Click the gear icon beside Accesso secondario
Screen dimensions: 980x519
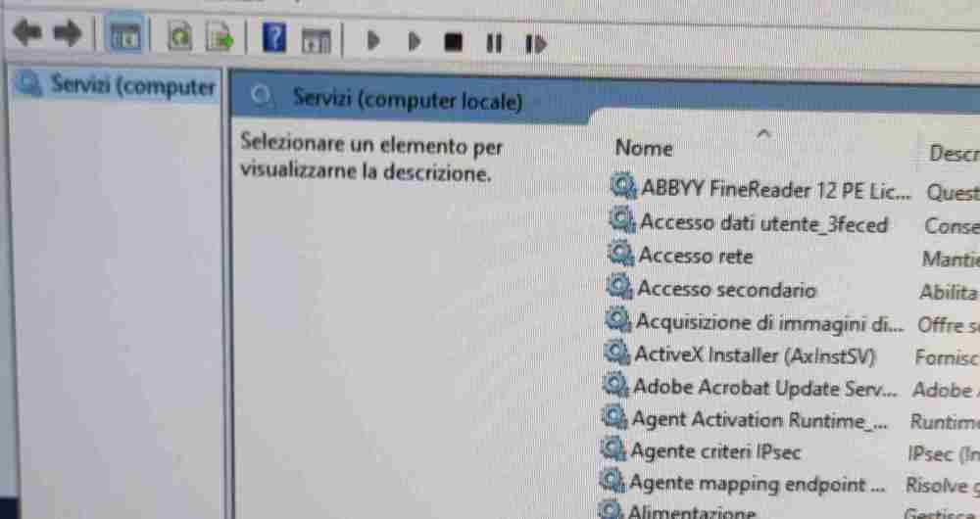pos(618,288)
